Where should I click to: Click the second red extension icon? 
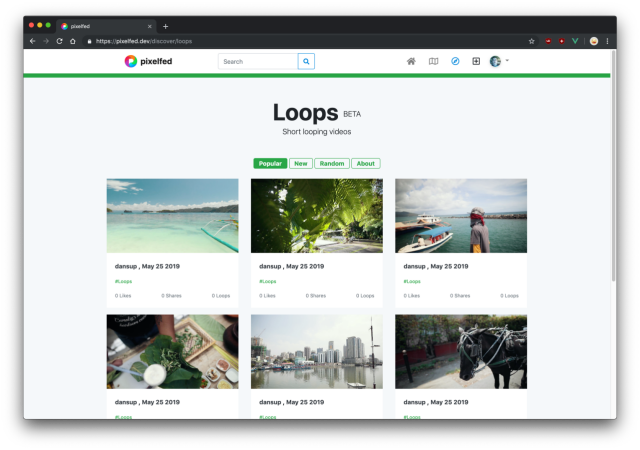(562, 41)
